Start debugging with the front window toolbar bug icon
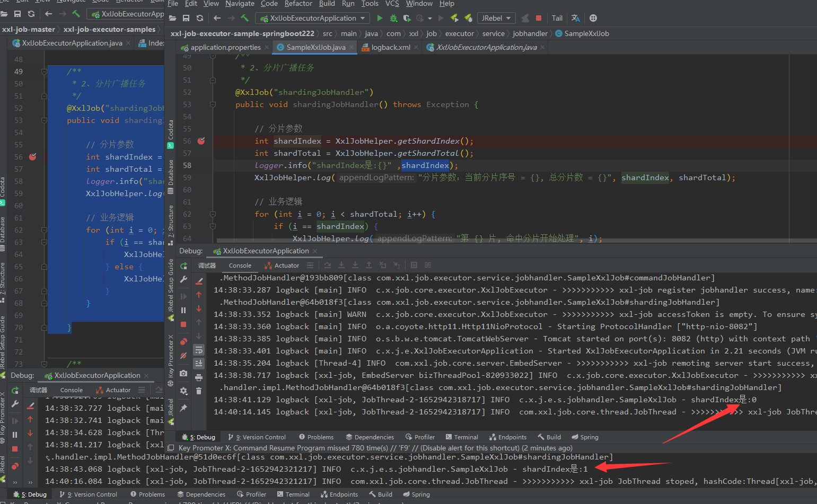Viewport: 817px width, 504px height. pos(393,18)
